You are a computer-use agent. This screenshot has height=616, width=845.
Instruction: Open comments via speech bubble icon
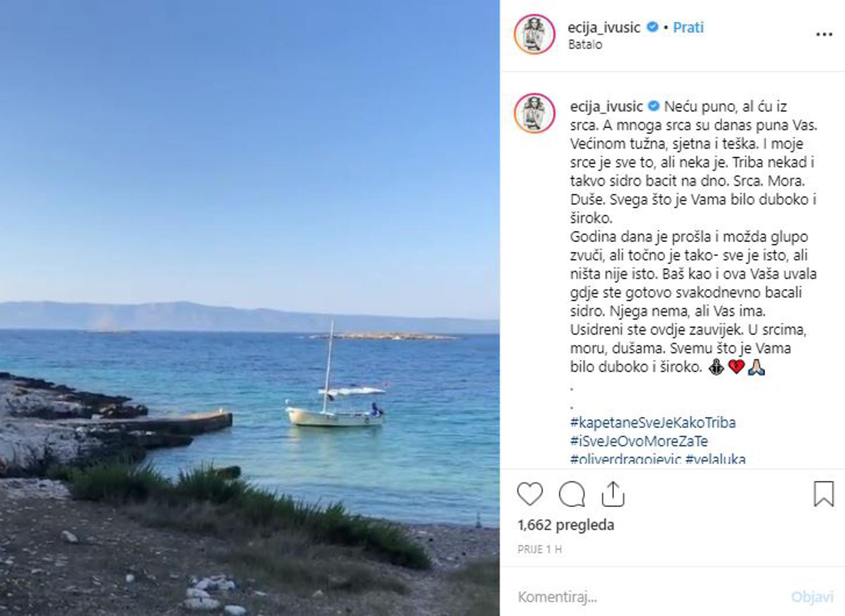[x=572, y=494]
